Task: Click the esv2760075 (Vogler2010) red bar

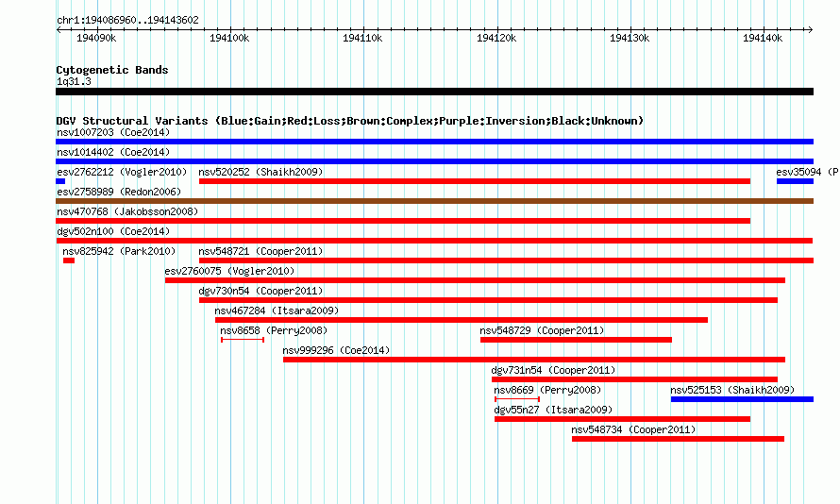Action: pos(475,280)
